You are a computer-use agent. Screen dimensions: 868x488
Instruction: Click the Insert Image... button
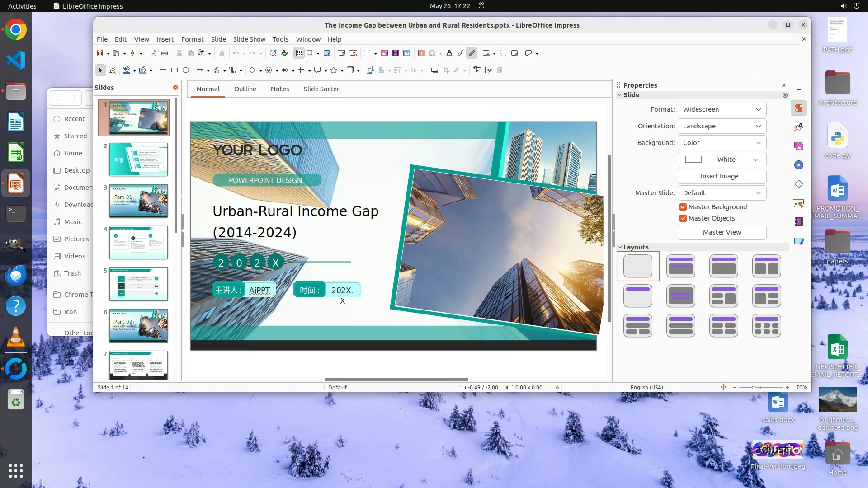(722, 176)
